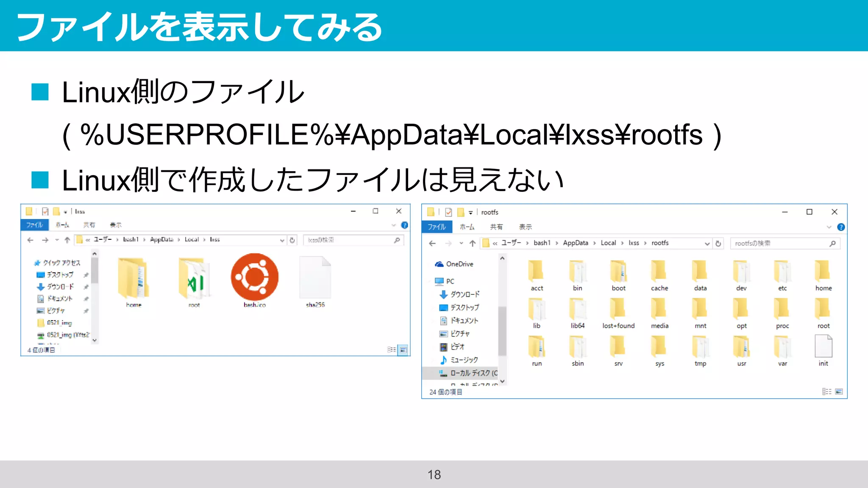Select the root folder in rootfs window

(x=823, y=313)
